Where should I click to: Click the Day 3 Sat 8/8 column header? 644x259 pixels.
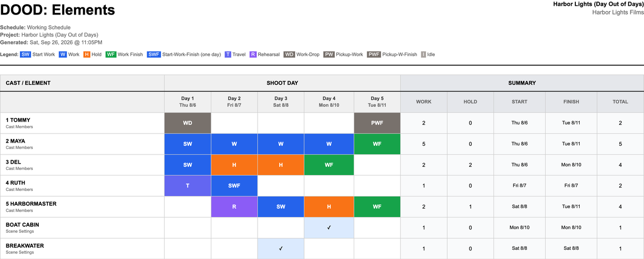[x=281, y=102]
